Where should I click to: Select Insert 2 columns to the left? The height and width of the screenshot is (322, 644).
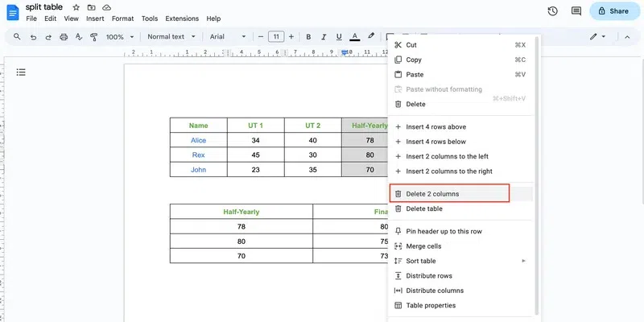460,156
